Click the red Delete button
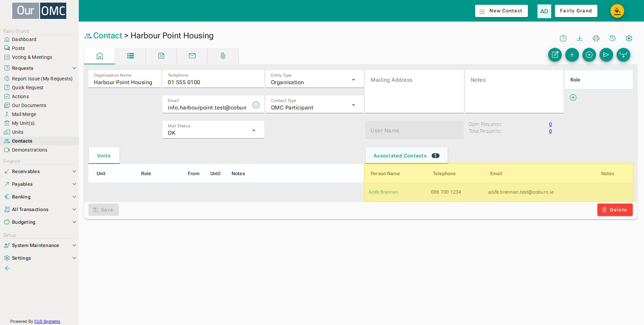 (615, 210)
